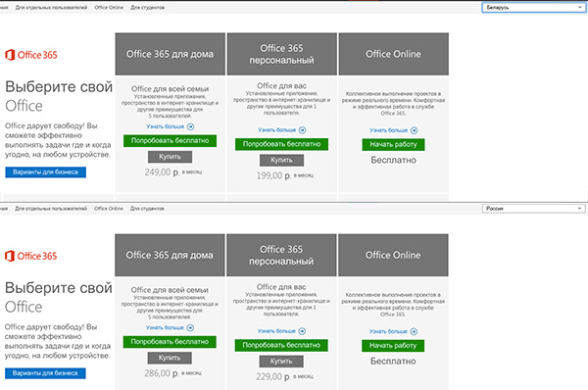Click the arrow icon beside Узнать больше above the 229,00 р. price
588x390 pixels.
pyautogui.click(x=302, y=331)
